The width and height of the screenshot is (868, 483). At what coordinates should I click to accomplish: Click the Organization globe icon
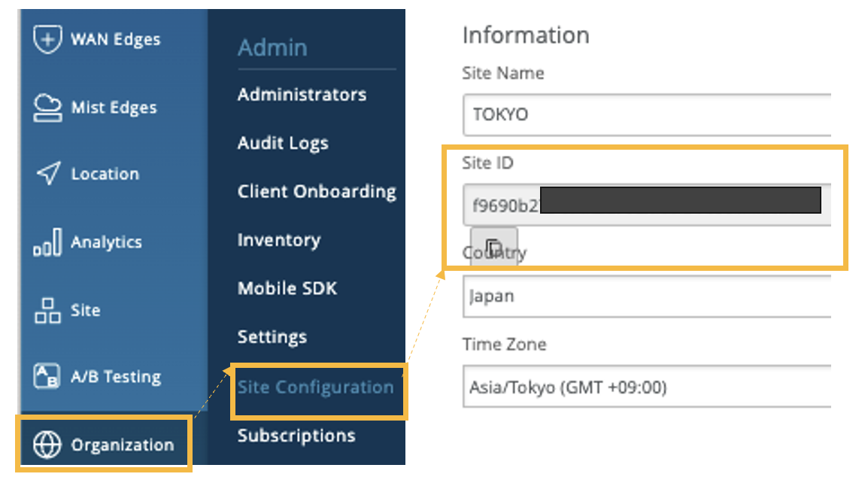pyautogui.click(x=47, y=445)
